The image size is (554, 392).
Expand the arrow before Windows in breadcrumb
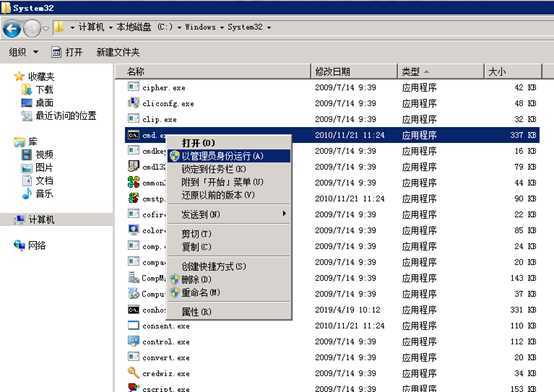click(x=179, y=28)
